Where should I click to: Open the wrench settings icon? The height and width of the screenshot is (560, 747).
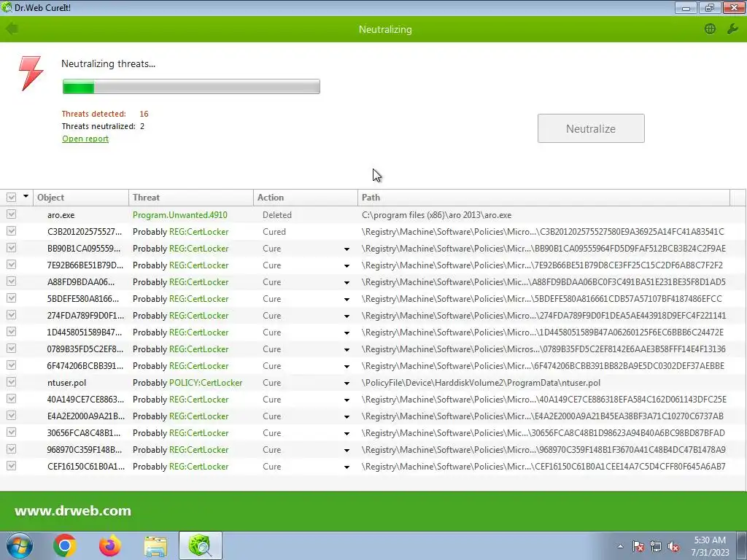[732, 29]
